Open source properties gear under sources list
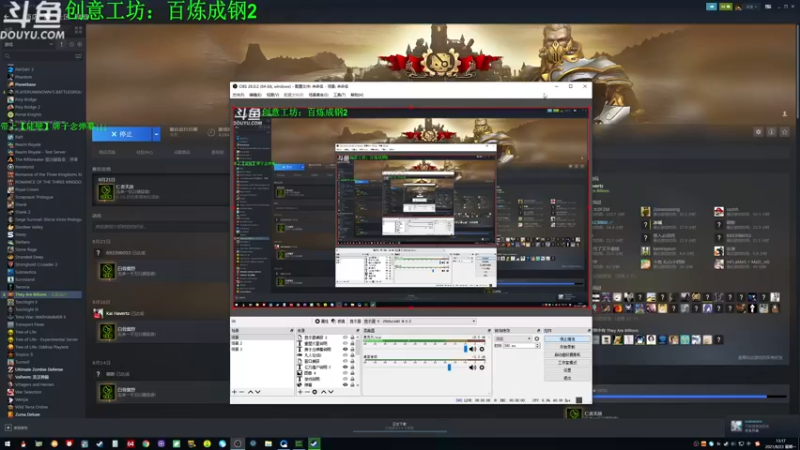Screen dimensions: 800x450 click(315, 392)
